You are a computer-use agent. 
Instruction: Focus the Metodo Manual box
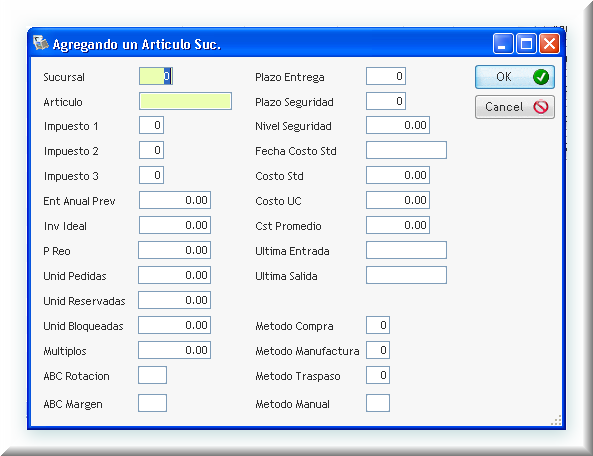pos(378,403)
